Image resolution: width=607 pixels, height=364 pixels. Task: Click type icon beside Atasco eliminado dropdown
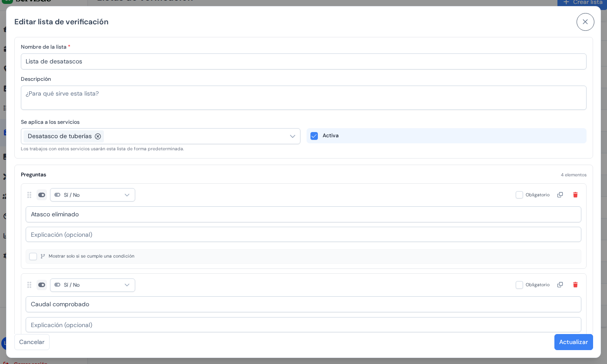(42, 195)
